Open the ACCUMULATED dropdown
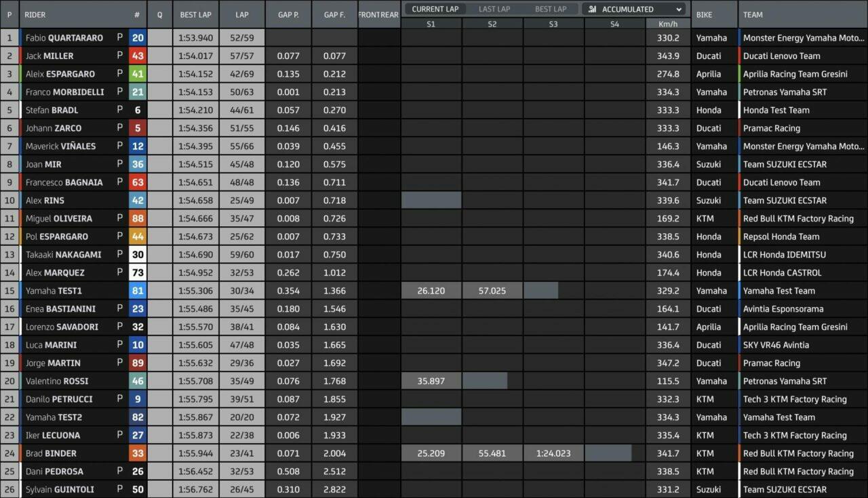 click(x=633, y=9)
